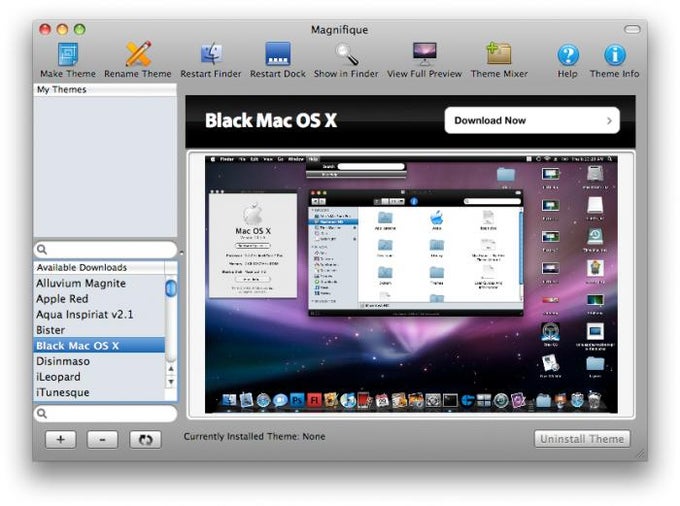Click the downloads list scroll down arrow
Viewport: 680px width, 506px height.
tap(171, 382)
